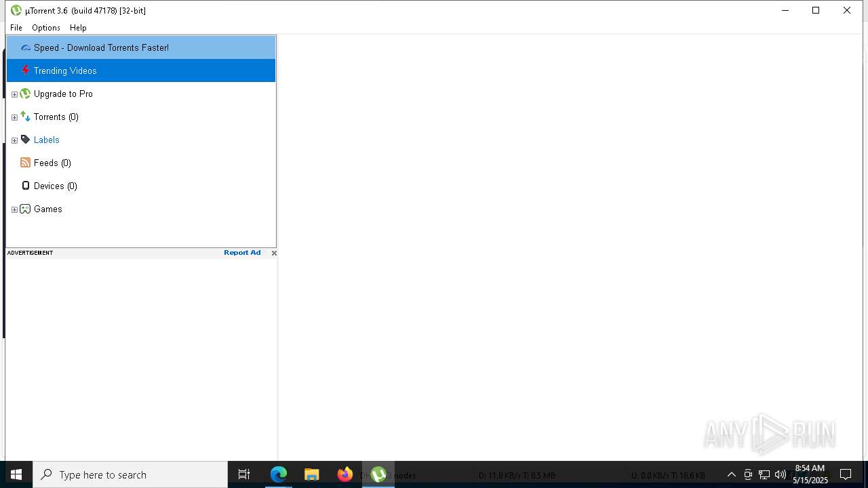Click uTorrent taskbar button
The width and height of the screenshot is (868, 488).
click(x=378, y=474)
